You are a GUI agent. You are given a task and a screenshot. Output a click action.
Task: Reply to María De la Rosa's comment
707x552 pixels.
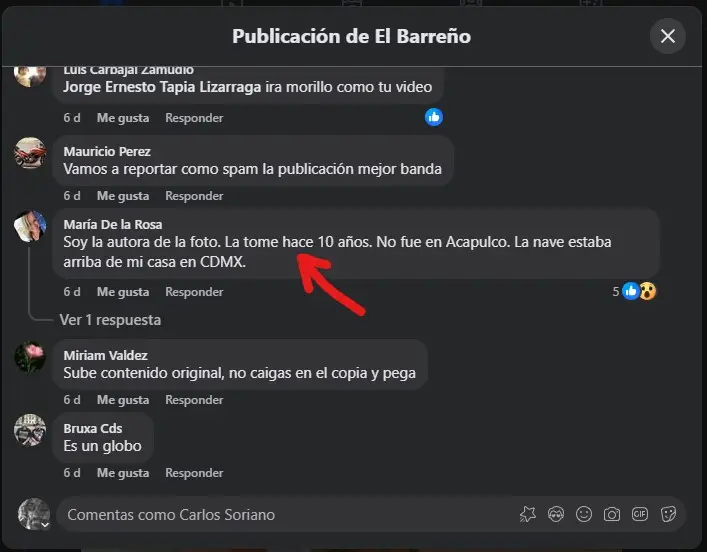(x=194, y=292)
